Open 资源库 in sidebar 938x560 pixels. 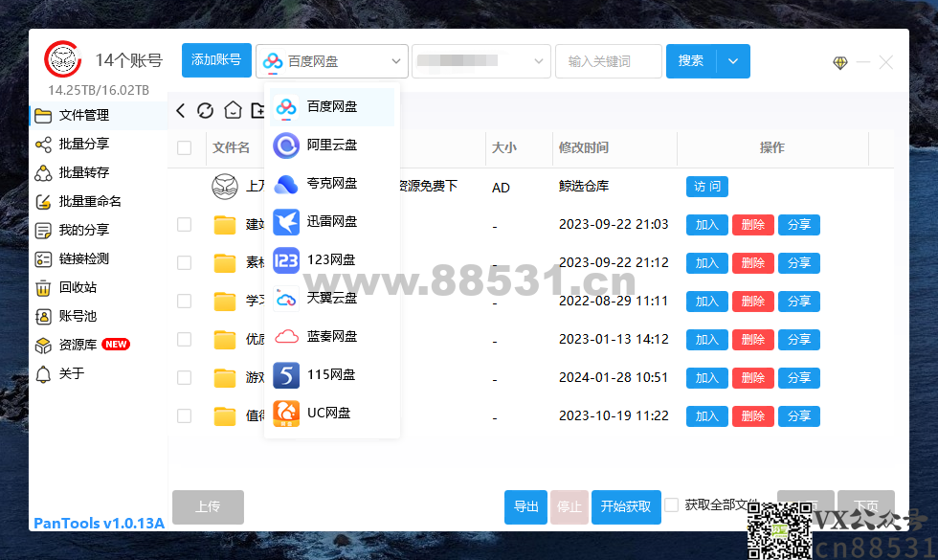[x=99, y=345]
